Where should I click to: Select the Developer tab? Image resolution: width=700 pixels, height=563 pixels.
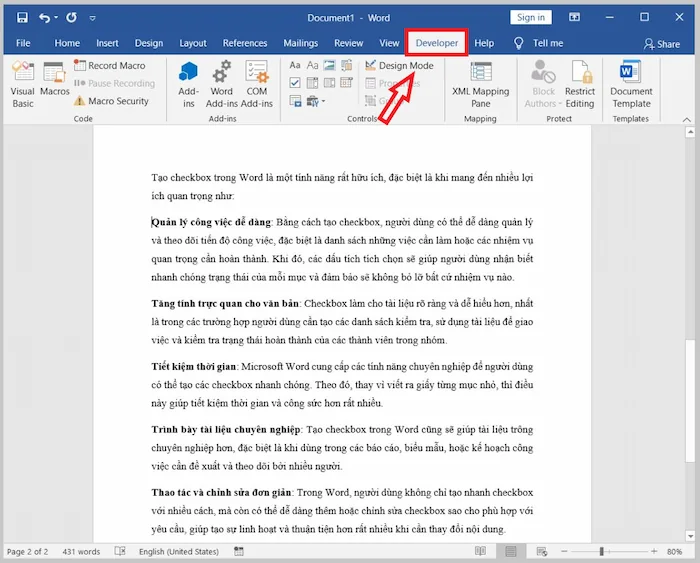[x=437, y=43]
